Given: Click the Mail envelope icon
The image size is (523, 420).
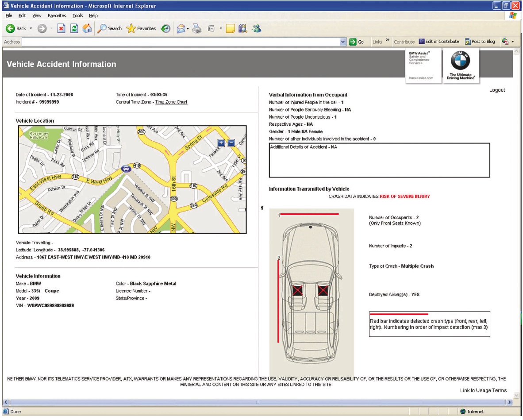Looking at the screenshot, I should (181, 29).
